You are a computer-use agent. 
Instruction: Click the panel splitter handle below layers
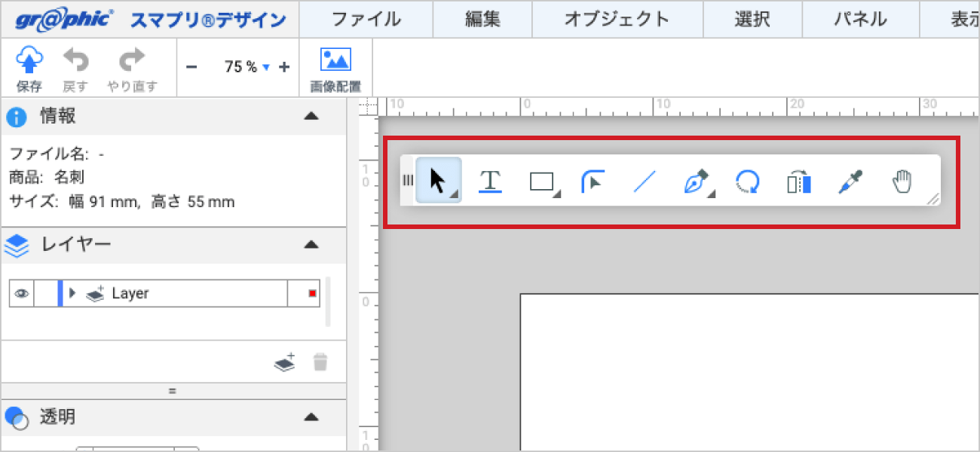173,391
